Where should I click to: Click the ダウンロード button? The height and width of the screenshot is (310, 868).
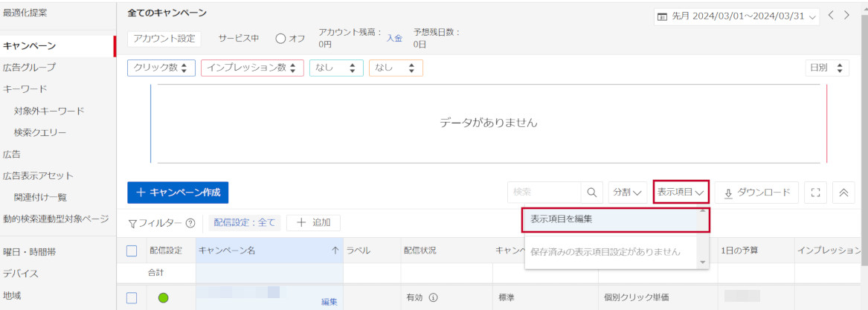pos(756,192)
